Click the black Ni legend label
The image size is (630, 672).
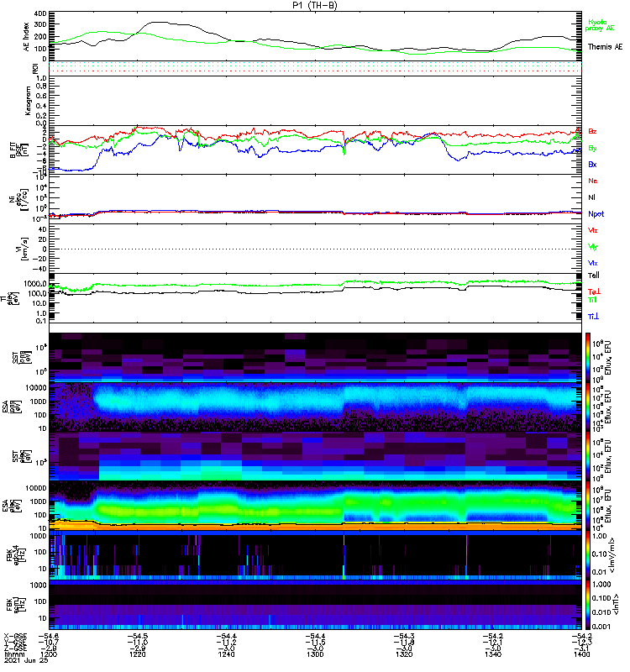coord(591,197)
